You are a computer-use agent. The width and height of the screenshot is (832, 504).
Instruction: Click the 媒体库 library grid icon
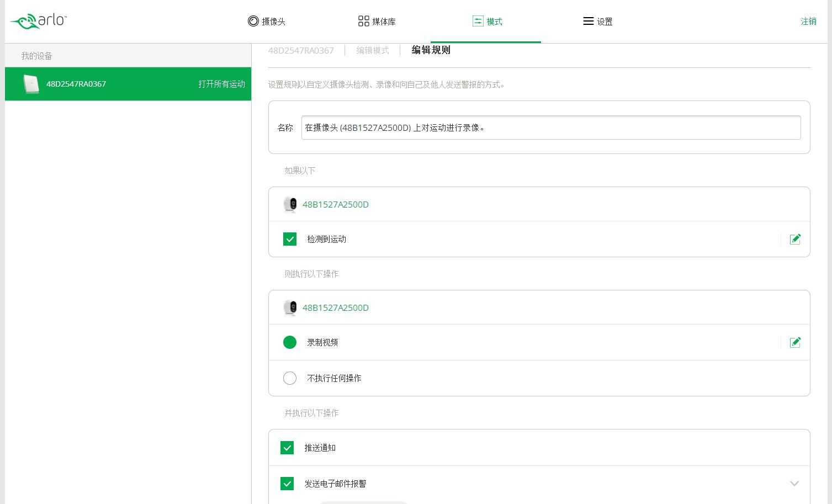tap(363, 21)
